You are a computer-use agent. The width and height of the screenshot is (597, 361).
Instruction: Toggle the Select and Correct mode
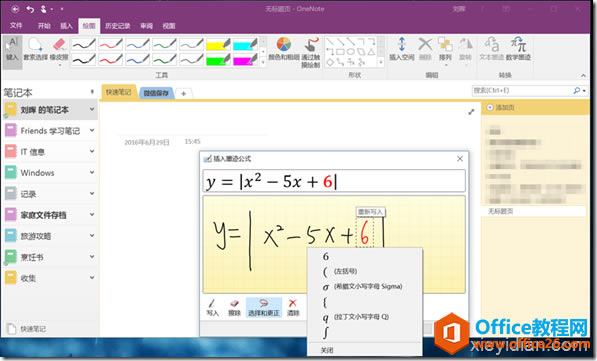pyautogui.click(x=264, y=308)
